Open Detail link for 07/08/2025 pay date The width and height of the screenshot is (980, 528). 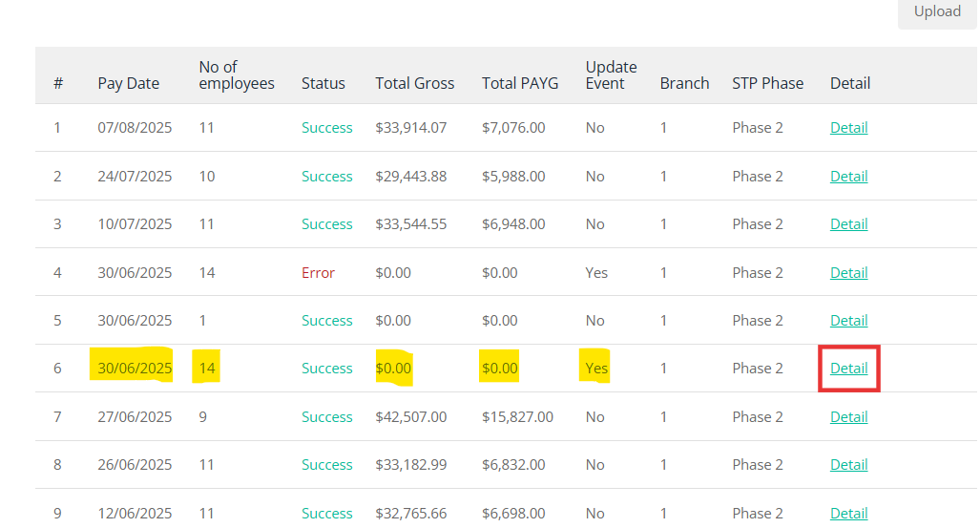tap(848, 128)
